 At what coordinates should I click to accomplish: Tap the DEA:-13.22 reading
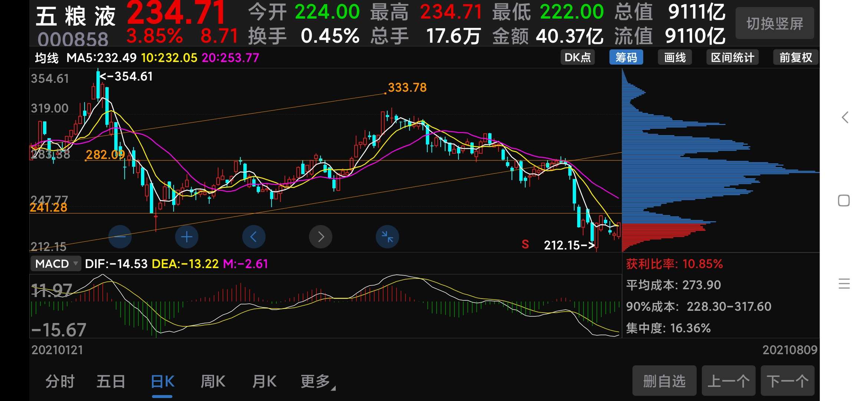(x=185, y=264)
